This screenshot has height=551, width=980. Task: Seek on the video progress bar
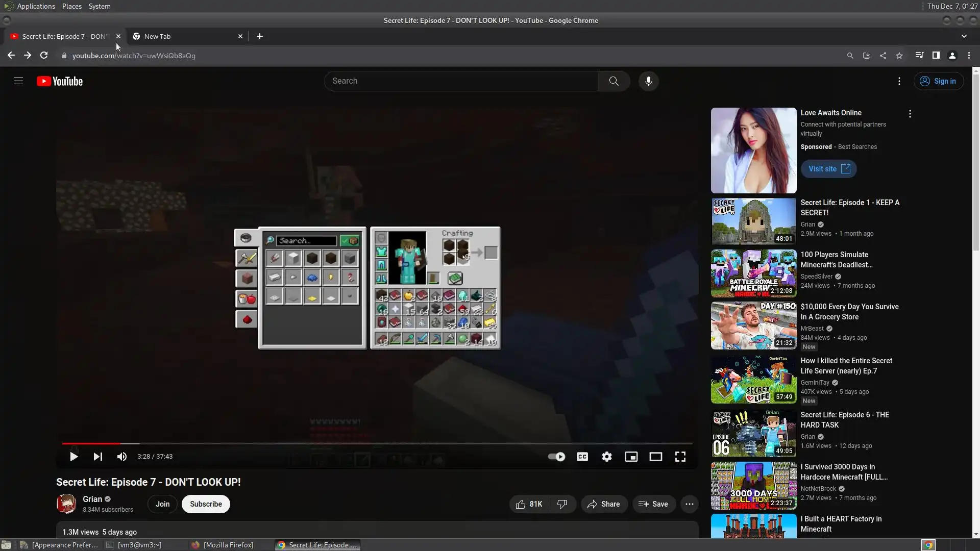(x=357, y=443)
